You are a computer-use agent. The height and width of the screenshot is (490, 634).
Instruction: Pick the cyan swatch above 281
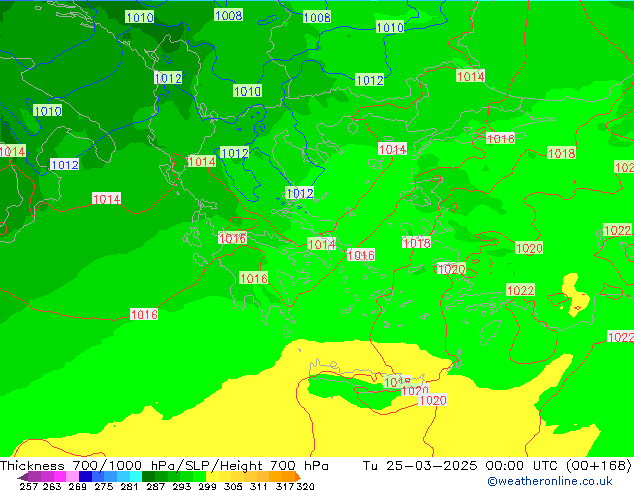pyautogui.click(x=135, y=477)
